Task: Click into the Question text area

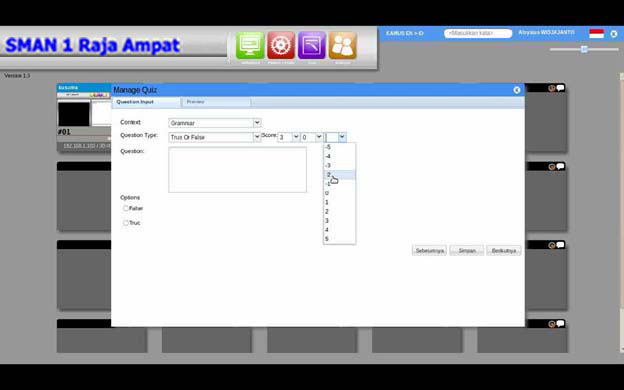Action: click(x=238, y=170)
